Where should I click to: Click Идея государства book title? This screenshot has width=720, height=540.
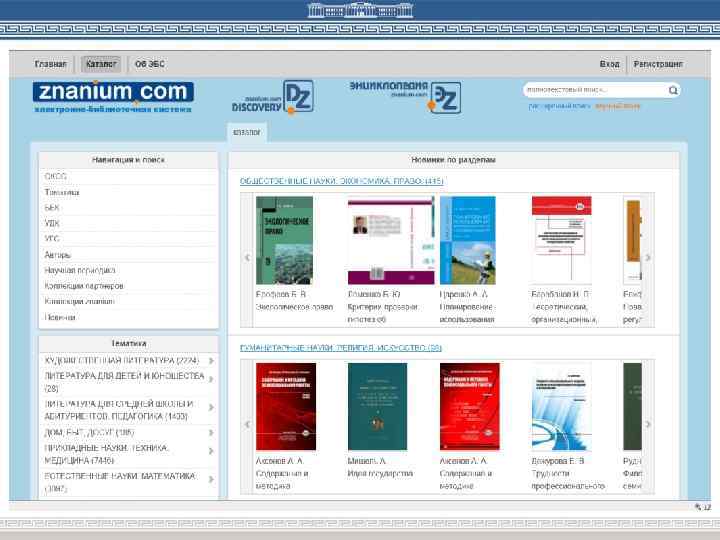click(x=380, y=473)
